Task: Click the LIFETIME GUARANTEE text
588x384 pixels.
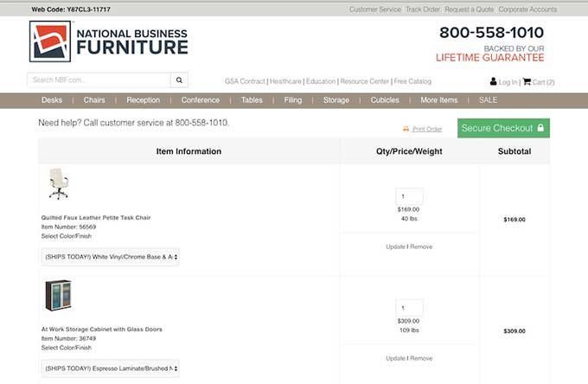Action: 489,58
